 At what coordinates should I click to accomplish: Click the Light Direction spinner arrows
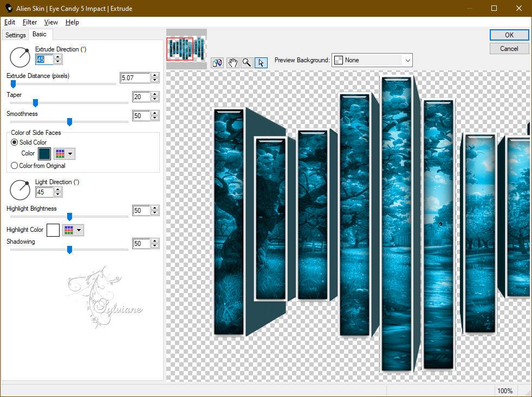click(58, 192)
